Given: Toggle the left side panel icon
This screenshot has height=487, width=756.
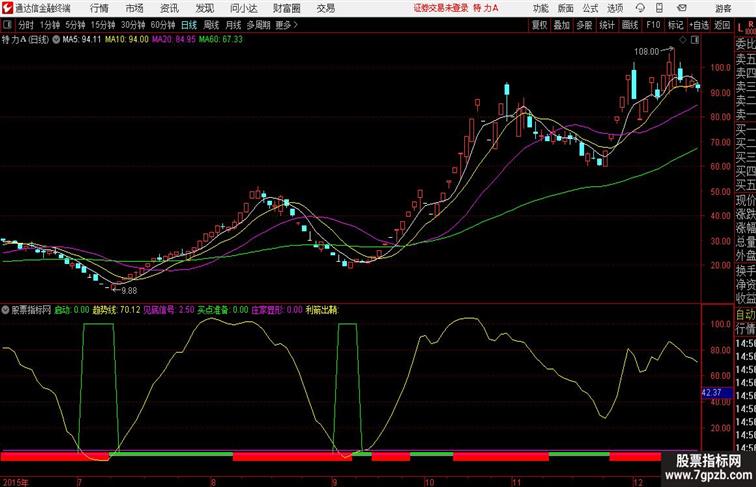Looking at the screenshot, I should [x=7, y=25].
